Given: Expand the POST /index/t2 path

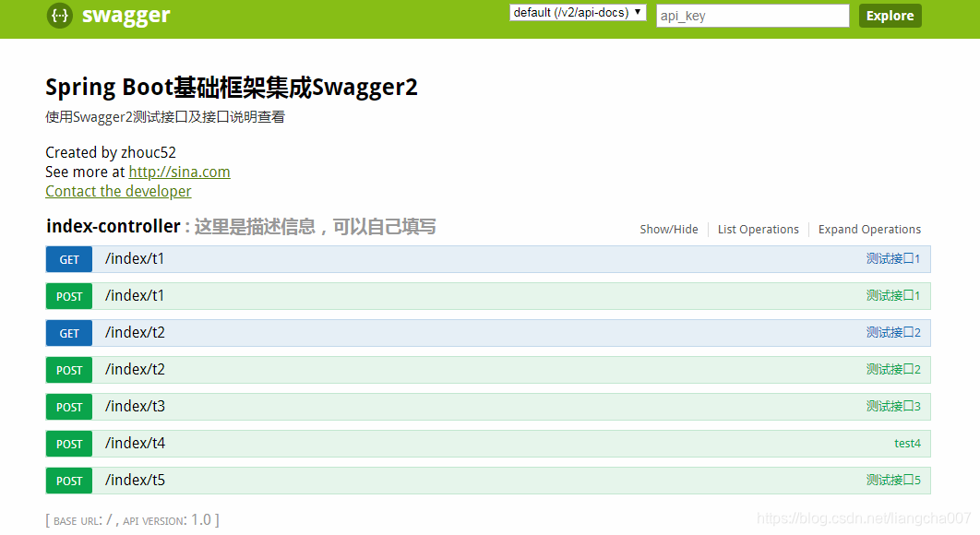Looking at the screenshot, I should (x=135, y=369).
